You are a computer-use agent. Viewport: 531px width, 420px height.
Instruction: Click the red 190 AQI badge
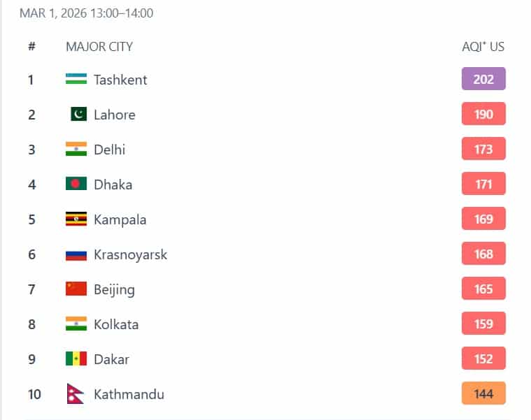coord(483,114)
